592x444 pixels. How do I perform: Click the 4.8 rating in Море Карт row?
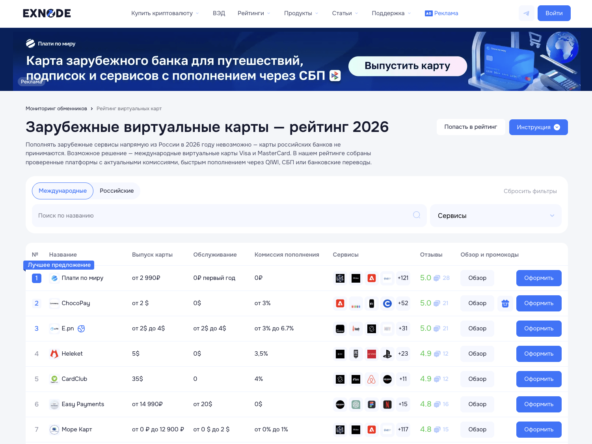point(426,429)
